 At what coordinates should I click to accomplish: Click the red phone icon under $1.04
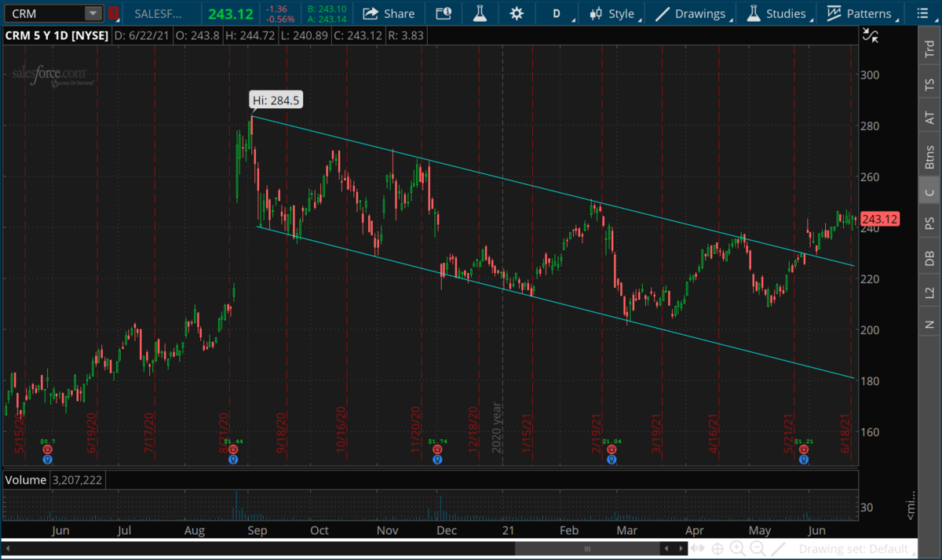[610, 451]
